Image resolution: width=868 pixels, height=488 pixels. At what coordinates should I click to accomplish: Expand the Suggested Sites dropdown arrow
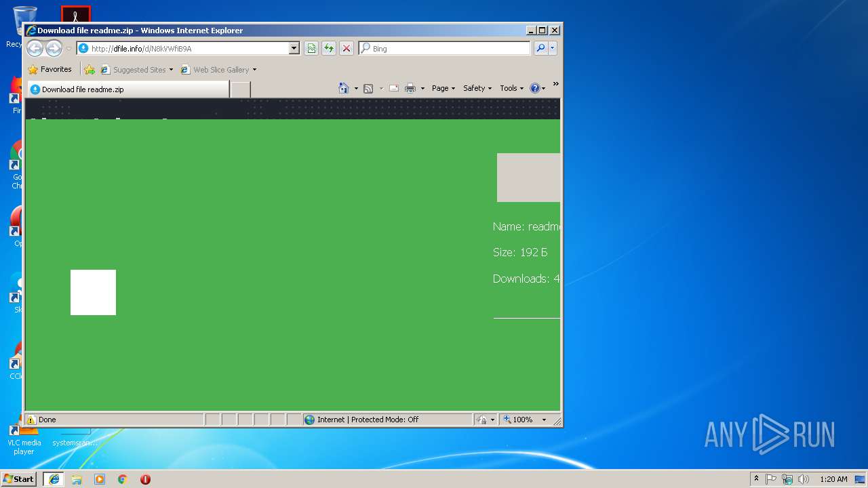[x=171, y=69]
